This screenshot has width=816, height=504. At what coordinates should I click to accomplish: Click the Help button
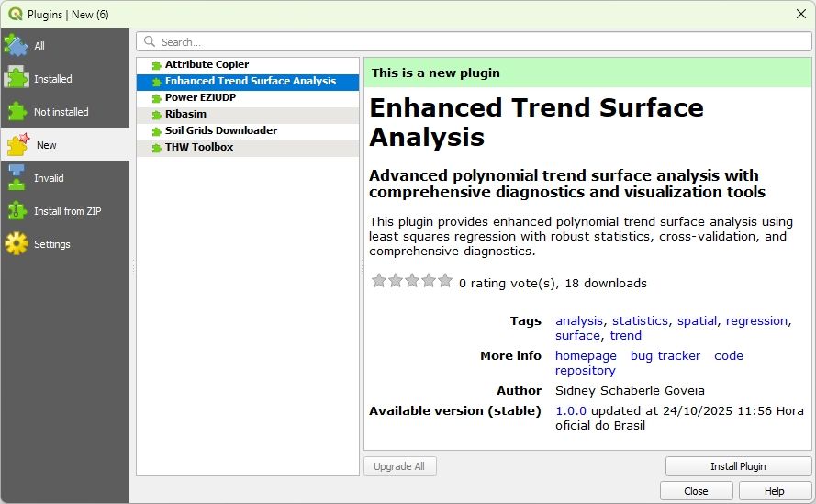point(775,491)
